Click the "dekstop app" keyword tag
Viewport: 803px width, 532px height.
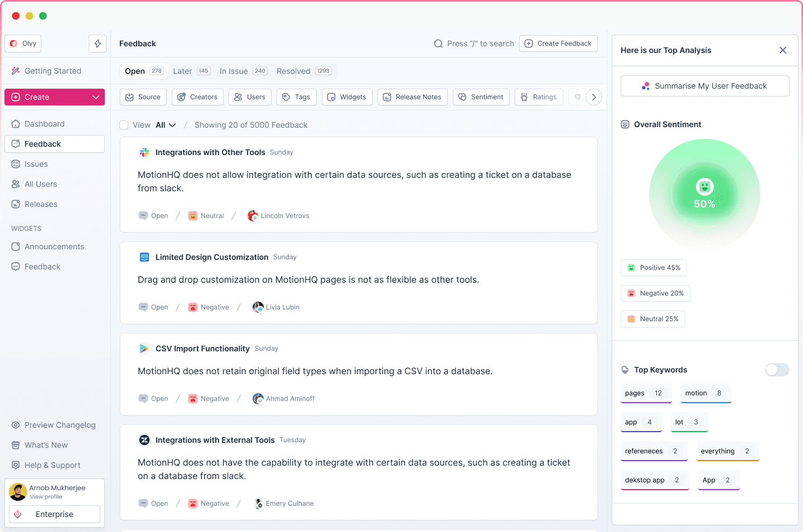[x=655, y=480]
